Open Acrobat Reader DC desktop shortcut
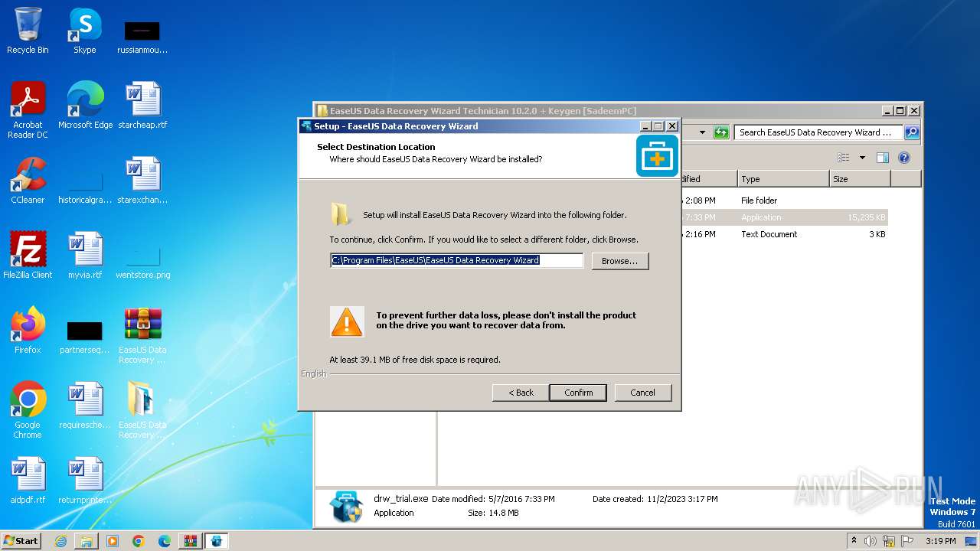 [x=28, y=109]
